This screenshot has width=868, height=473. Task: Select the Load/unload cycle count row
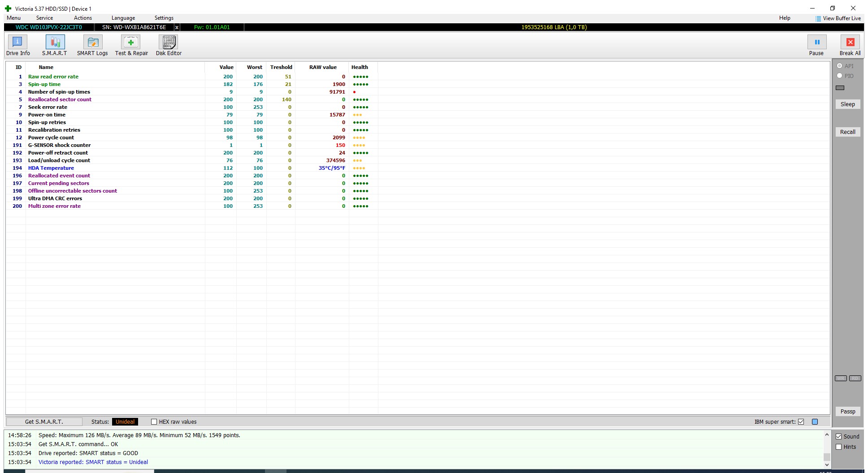pos(192,160)
